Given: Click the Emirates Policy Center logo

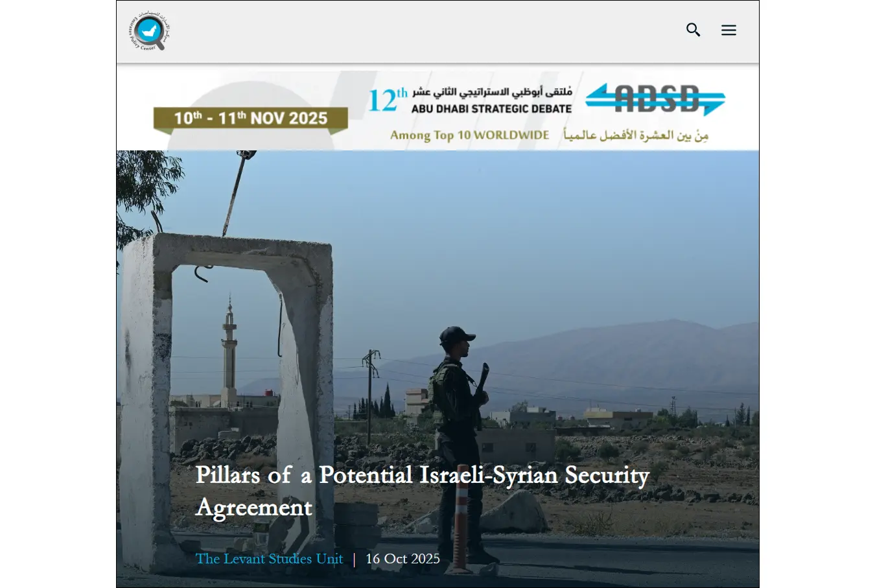Looking at the screenshot, I should click(150, 31).
